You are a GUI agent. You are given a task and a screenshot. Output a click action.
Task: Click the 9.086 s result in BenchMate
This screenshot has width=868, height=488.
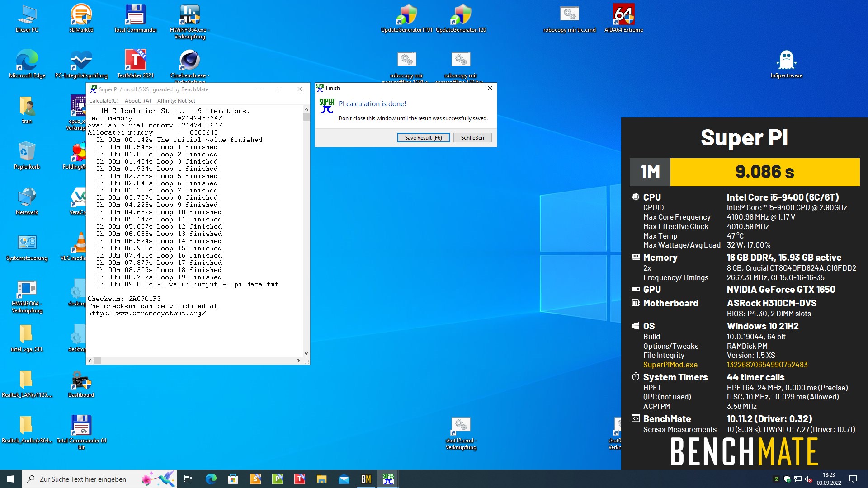point(765,172)
